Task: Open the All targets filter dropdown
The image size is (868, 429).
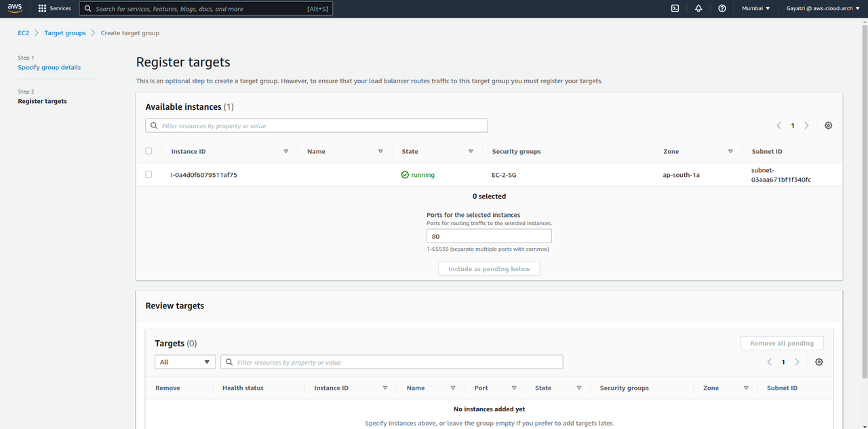Action: pyautogui.click(x=185, y=362)
